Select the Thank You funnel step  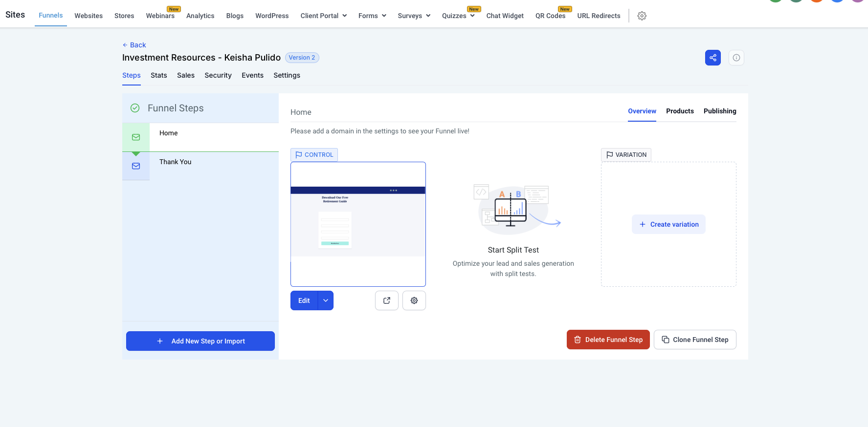[200, 166]
